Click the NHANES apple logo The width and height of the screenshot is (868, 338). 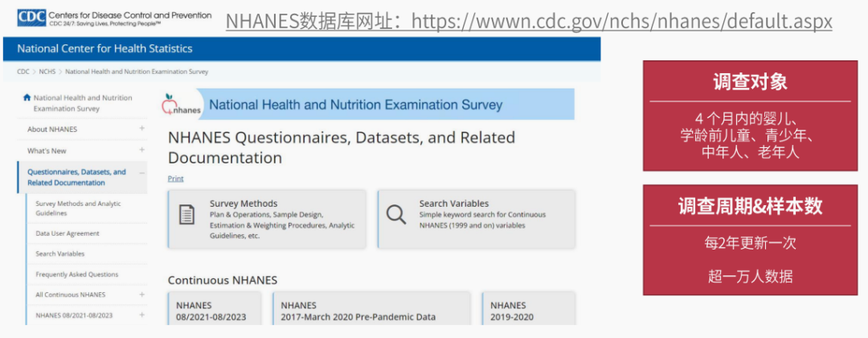(182, 104)
